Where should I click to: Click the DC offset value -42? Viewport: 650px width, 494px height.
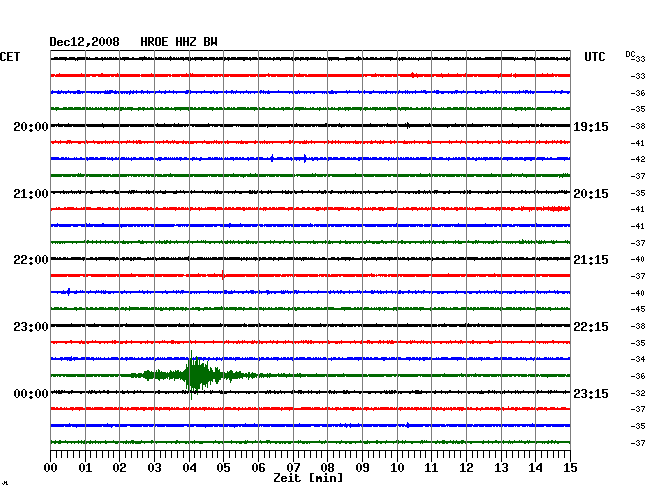click(638, 159)
